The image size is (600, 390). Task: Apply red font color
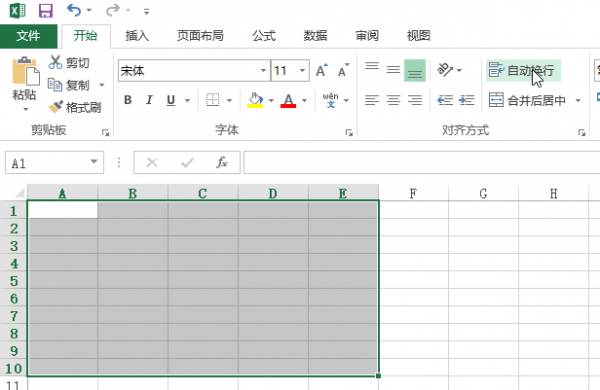(288, 100)
